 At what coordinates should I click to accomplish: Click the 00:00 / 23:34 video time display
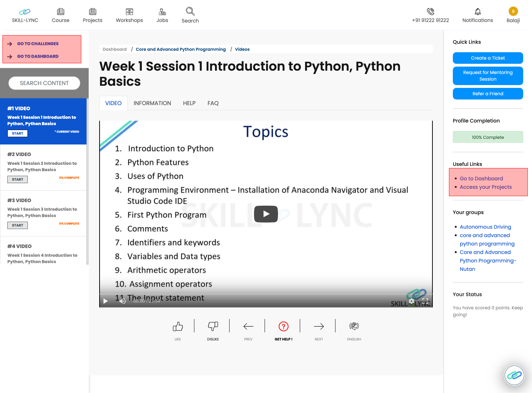147,301
